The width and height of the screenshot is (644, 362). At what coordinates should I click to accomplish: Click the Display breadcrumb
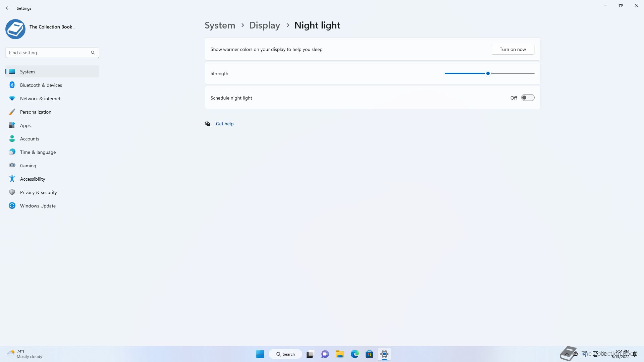(x=264, y=25)
